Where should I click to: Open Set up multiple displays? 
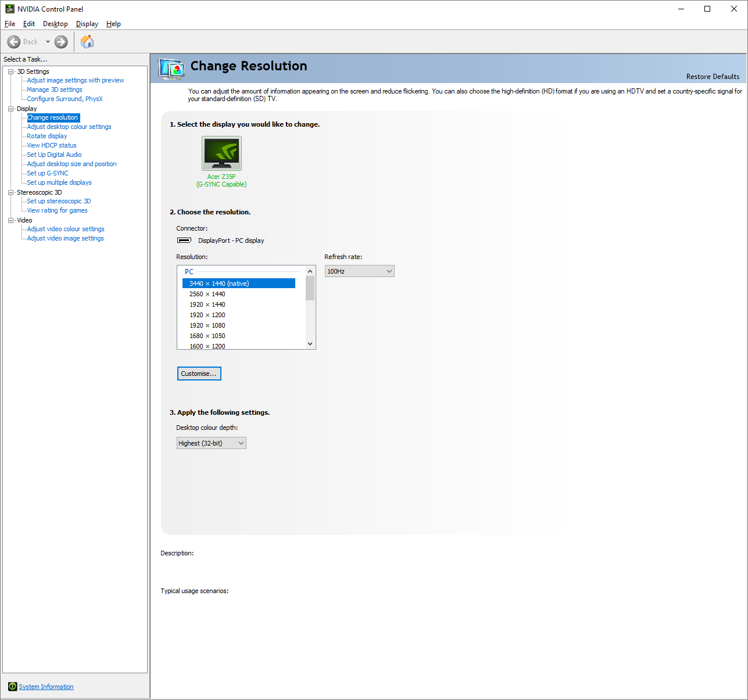(x=59, y=182)
